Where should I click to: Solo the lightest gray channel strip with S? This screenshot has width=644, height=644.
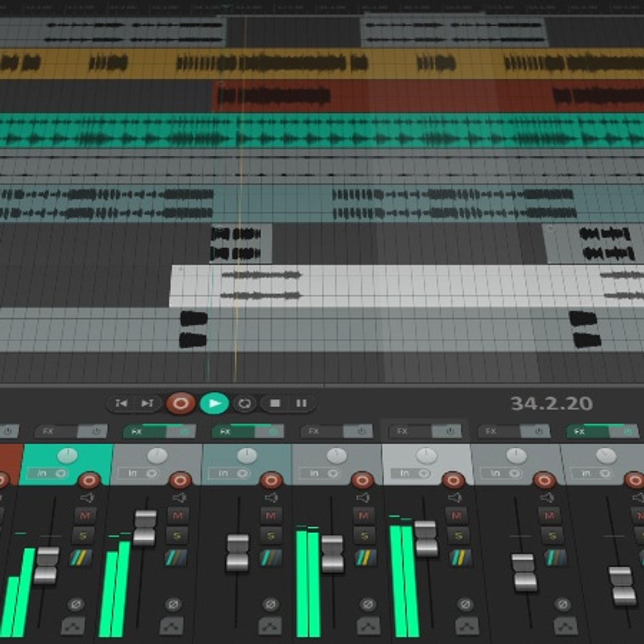[458, 535]
